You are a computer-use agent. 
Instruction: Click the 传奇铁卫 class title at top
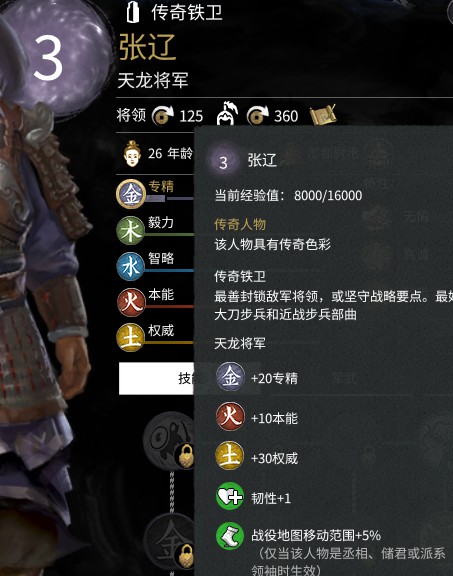(187, 12)
